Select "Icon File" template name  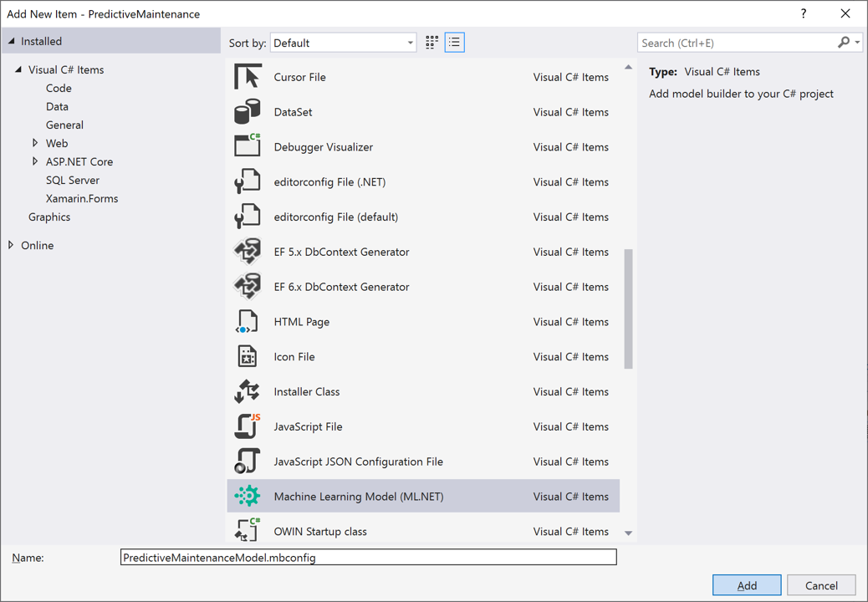[294, 356]
